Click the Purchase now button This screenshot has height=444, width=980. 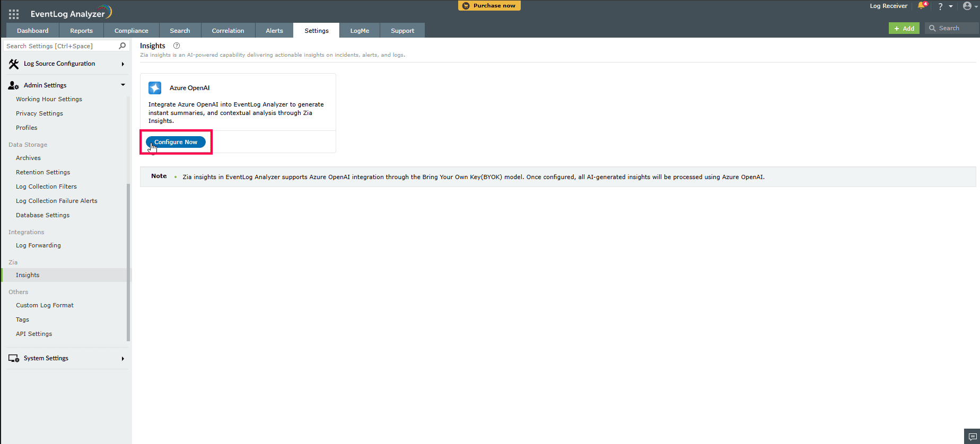tap(489, 5)
